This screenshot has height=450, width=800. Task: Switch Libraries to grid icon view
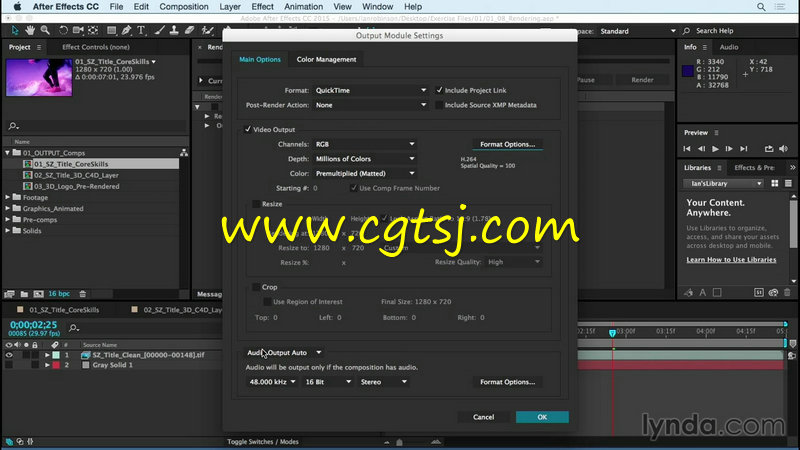pos(774,183)
